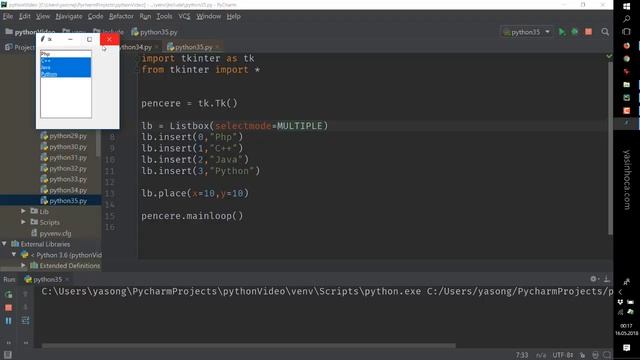Viewport: 640px width, 360px height.
Task: Open the Window menu
Action: pyautogui.click(x=209, y=16)
